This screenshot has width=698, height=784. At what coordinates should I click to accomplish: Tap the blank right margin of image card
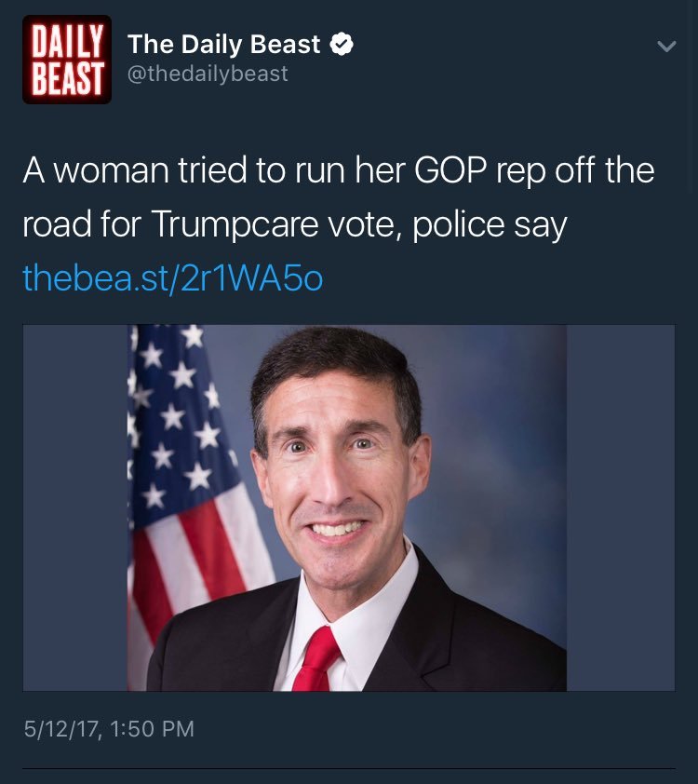[x=621, y=508]
